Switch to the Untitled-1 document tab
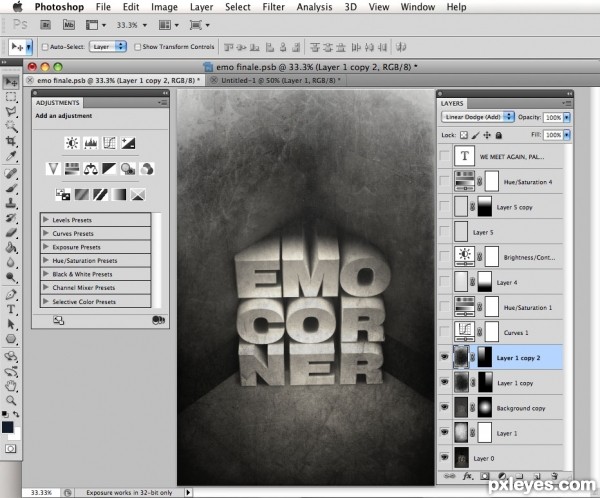Viewport: 600px width, 498px height. coord(279,80)
